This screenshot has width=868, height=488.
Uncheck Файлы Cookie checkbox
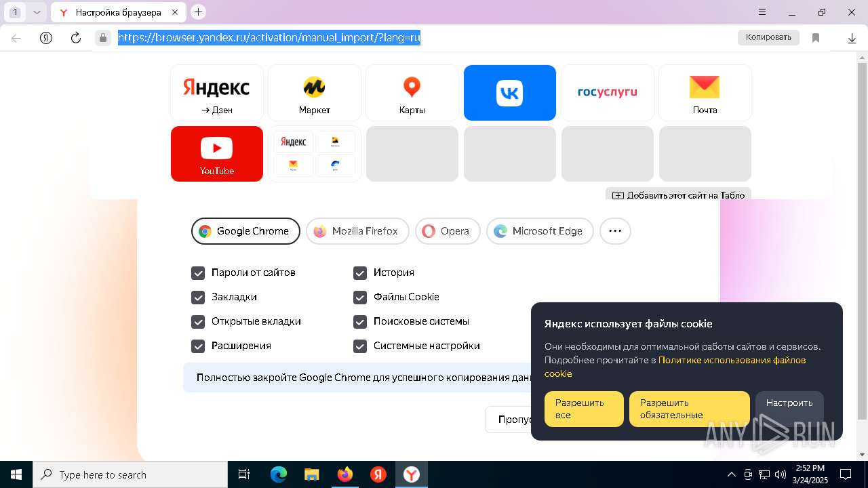click(x=360, y=298)
